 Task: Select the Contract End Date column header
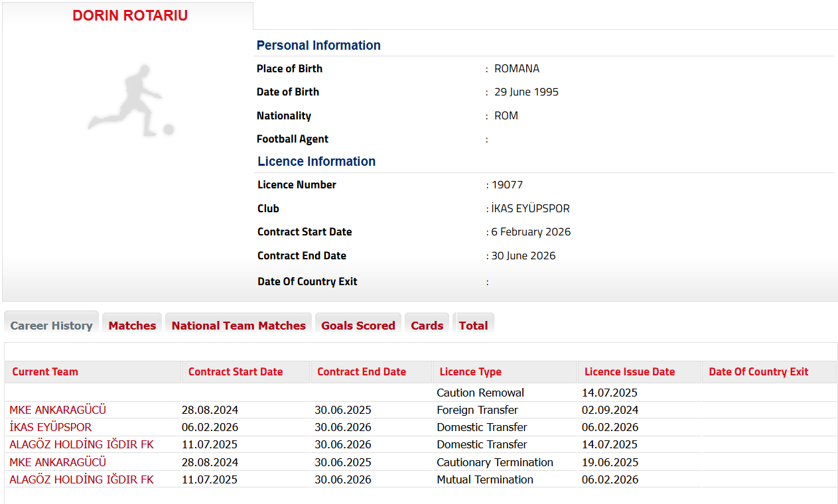coord(362,372)
